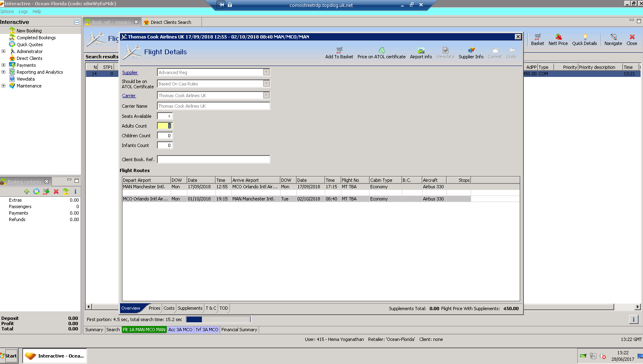This screenshot has width=643, height=364.
Task: Select the Acc 3A MCO tab
Action: pos(180,330)
